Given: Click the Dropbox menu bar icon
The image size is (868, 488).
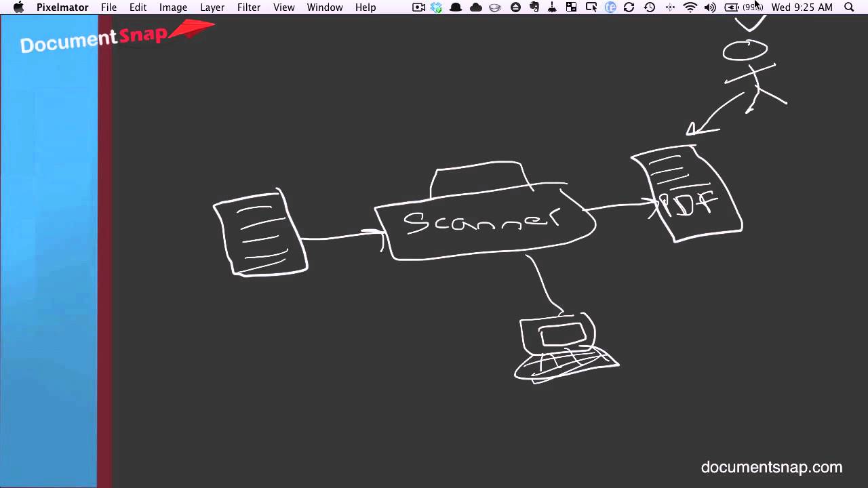Looking at the screenshot, I should tap(437, 7).
